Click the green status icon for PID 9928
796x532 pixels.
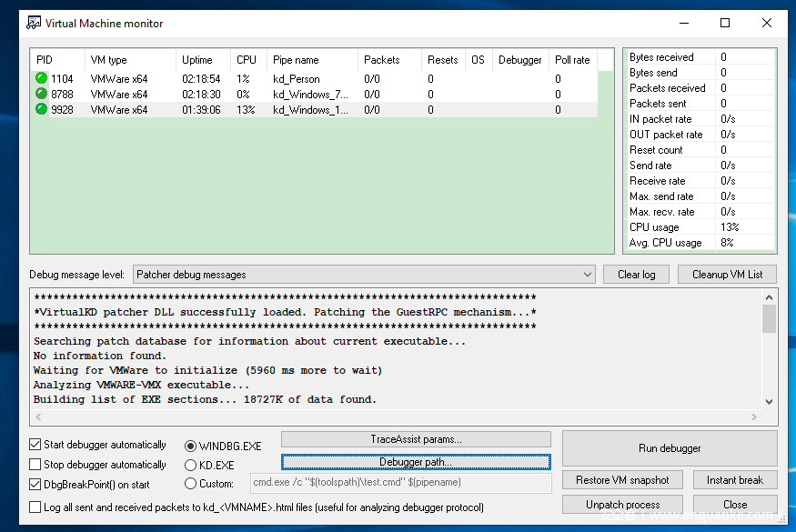[x=41, y=110]
